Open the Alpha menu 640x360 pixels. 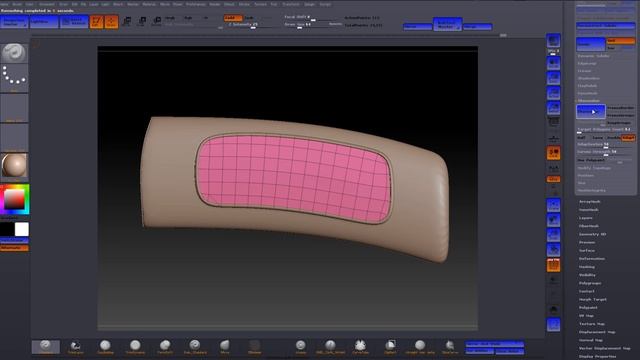pyautogui.click(x=4, y=4)
